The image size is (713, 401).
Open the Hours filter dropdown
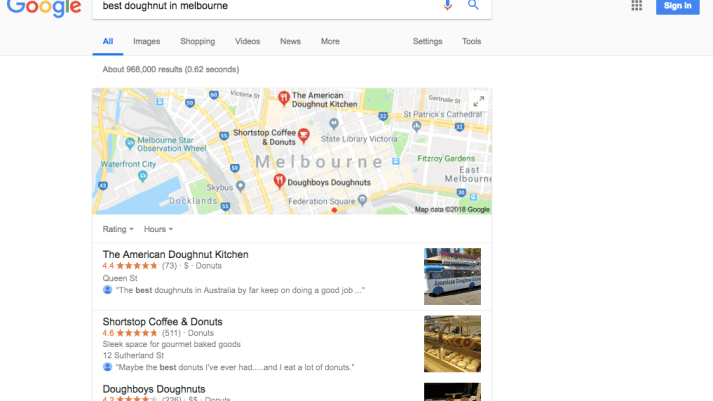tap(158, 229)
